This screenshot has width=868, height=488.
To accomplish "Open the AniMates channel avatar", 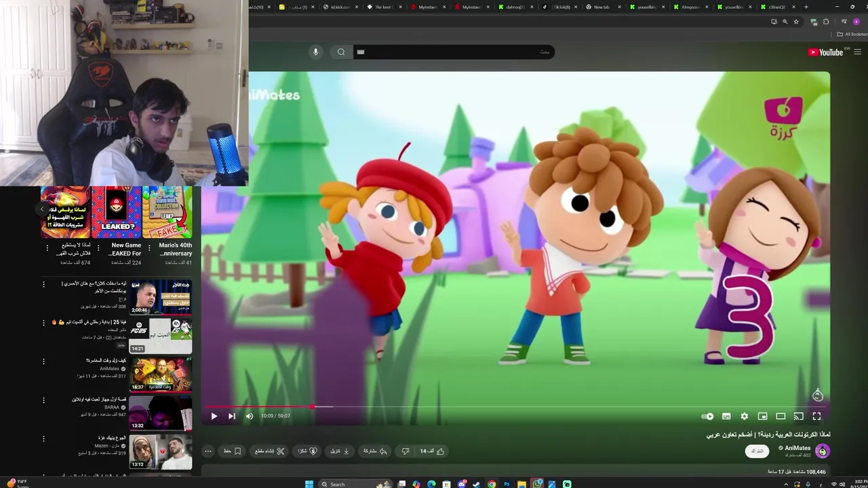I will 823,451.
